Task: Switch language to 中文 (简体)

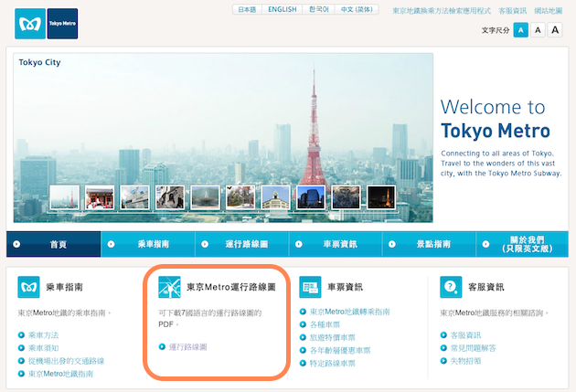Action: click(x=357, y=9)
